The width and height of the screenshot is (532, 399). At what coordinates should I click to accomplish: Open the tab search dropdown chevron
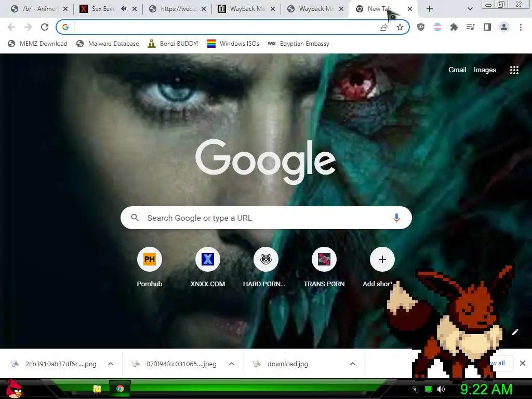[470, 9]
